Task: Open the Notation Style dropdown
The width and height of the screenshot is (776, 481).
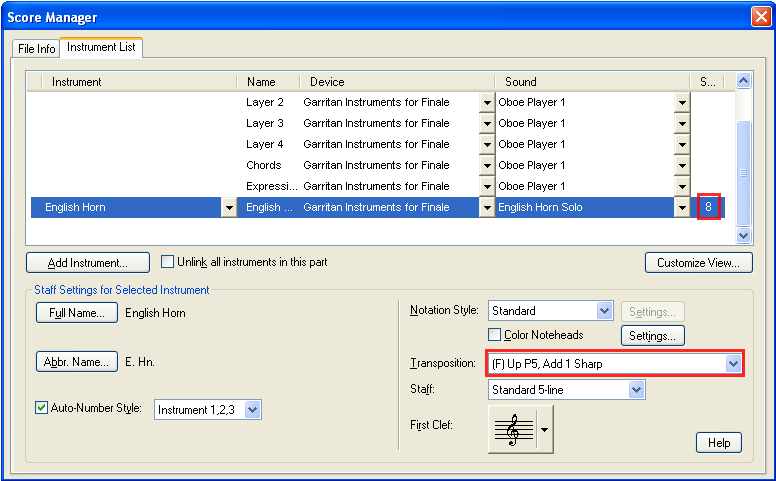Action: pos(603,311)
